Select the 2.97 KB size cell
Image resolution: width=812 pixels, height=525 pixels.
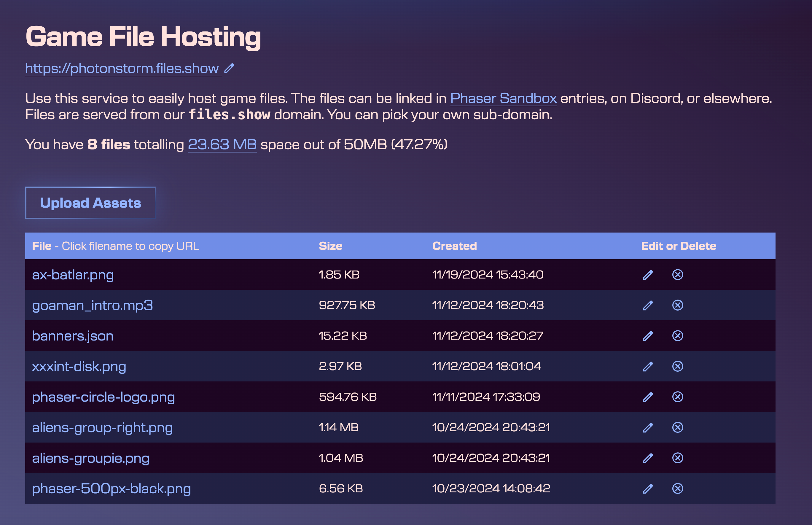(x=340, y=366)
